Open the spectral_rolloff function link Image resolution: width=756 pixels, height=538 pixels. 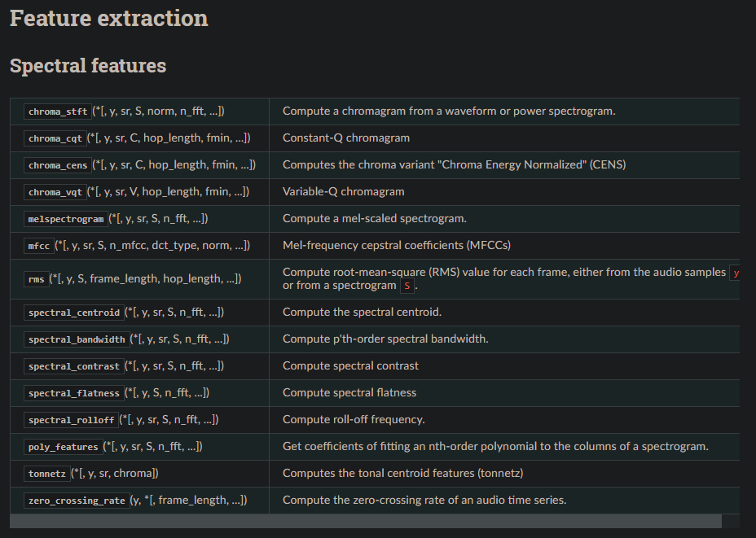(x=72, y=420)
